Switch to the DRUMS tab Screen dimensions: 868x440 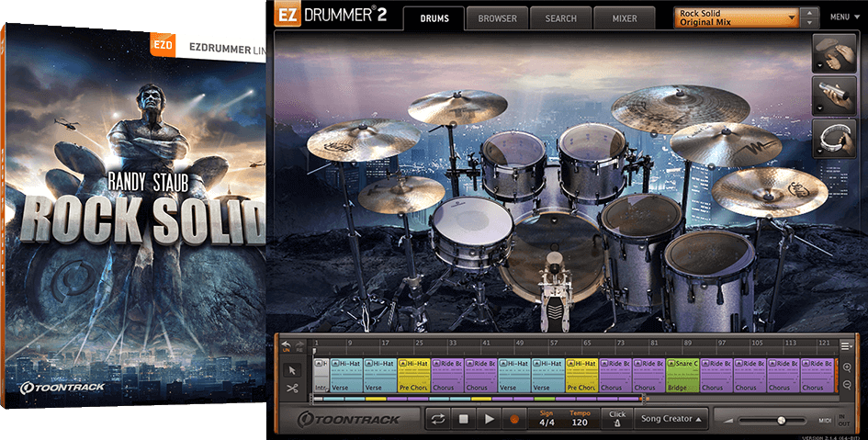point(434,18)
